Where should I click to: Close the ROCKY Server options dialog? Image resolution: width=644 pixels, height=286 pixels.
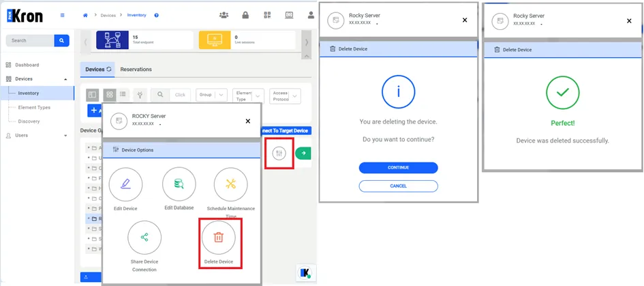[247, 121]
